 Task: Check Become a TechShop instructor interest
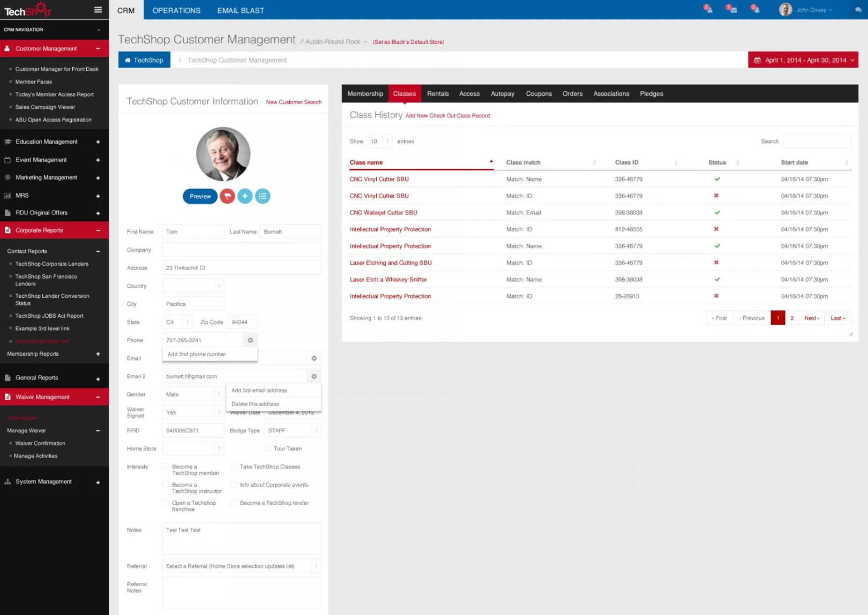pos(166,485)
